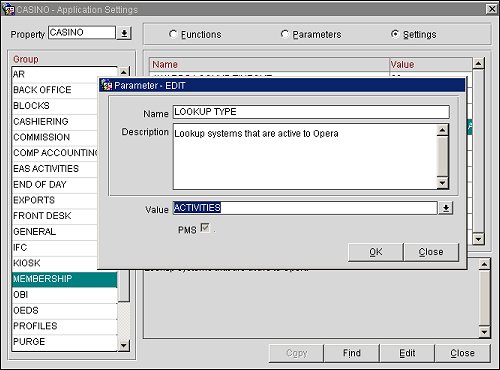Select END OF DAY group
The image size is (500, 370).
click(55, 184)
